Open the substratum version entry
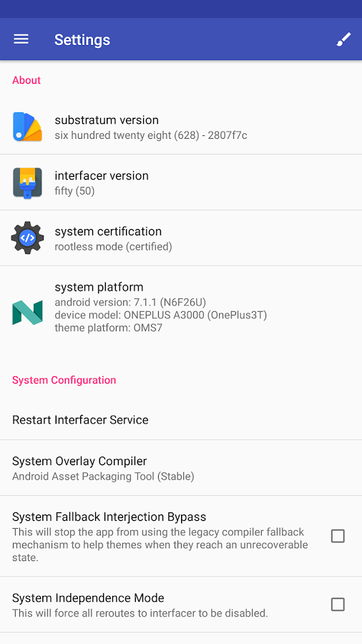This screenshot has width=362, height=644. (181, 127)
